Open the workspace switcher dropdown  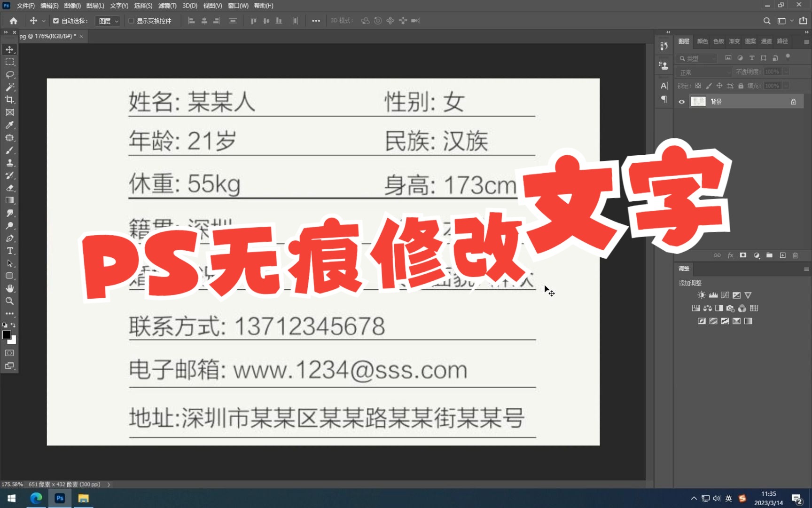[785, 21]
